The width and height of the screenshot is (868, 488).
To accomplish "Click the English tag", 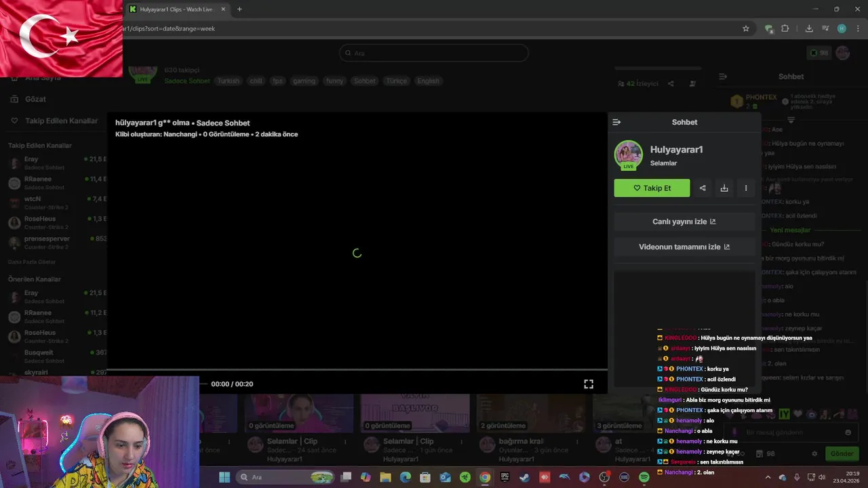I will coord(428,81).
